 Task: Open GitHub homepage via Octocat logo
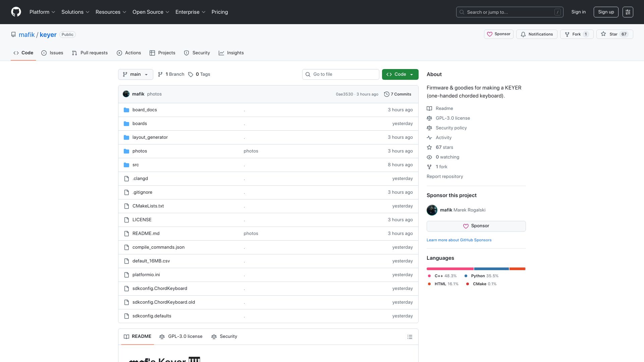(16, 12)
